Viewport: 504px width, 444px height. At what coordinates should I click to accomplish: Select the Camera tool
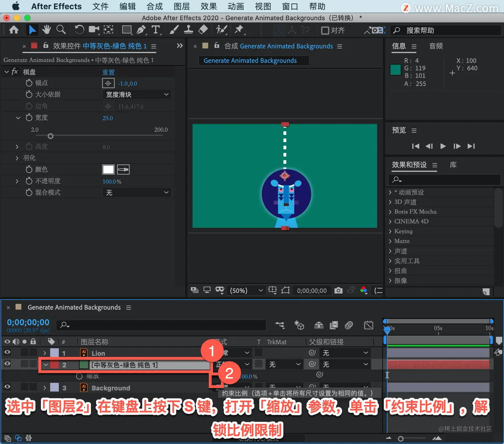(x=94, y=30)
